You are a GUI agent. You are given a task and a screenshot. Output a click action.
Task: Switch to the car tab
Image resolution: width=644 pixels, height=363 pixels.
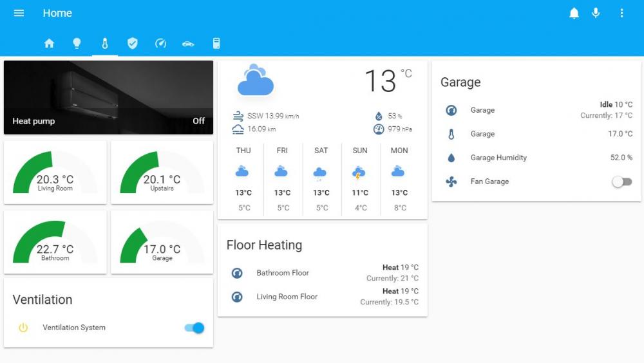click(188, 44)
